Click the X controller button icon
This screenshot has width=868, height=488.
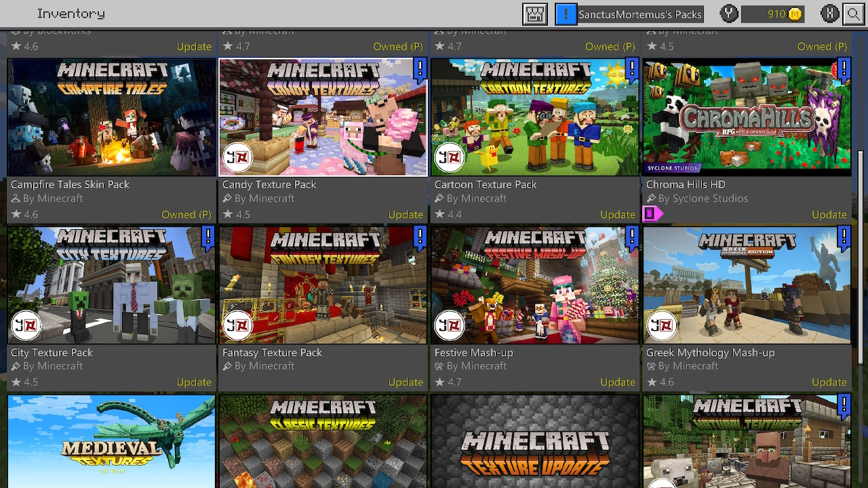click(829, 14)
